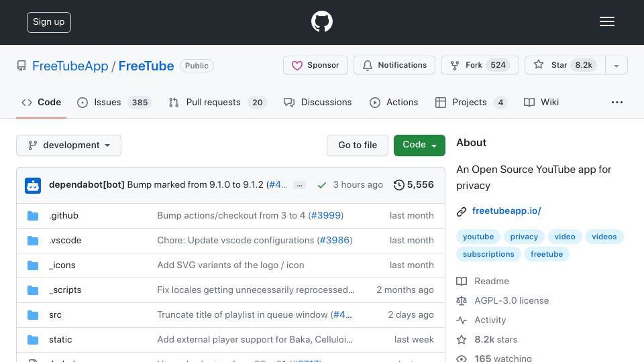Click the Notifications bell button
The width and height of the screenshot is (644, 362).
coord(394,65)
